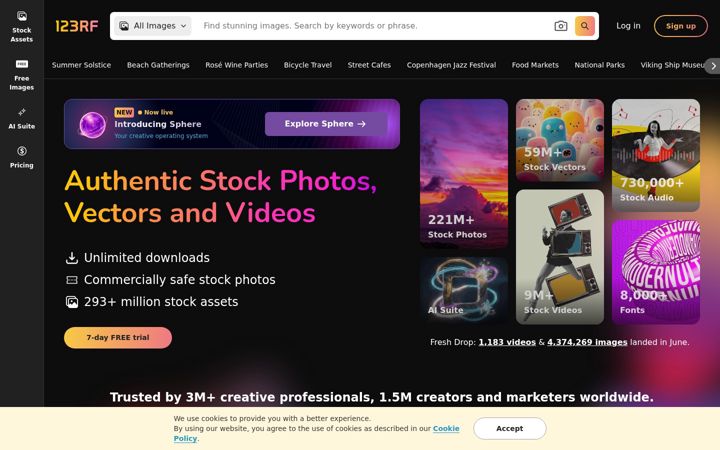Click '293+ million stock assets' text
The width and height of the screenshot is (720, 450).
click(x=161, y=302)
